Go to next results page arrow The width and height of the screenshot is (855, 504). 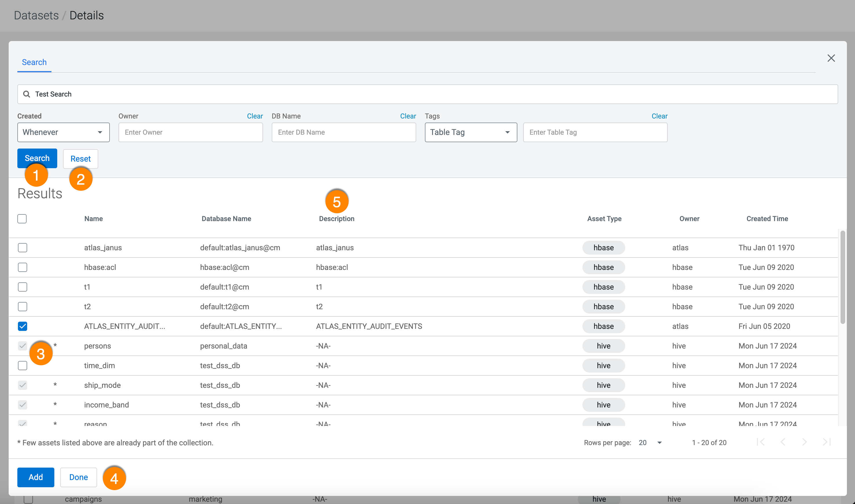[804, 442]
